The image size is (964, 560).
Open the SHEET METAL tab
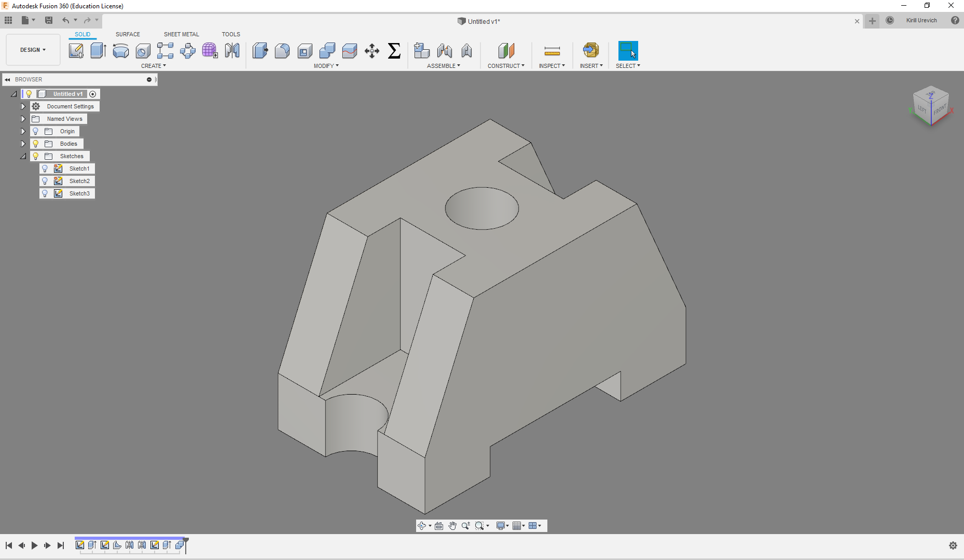click(181, 34)
